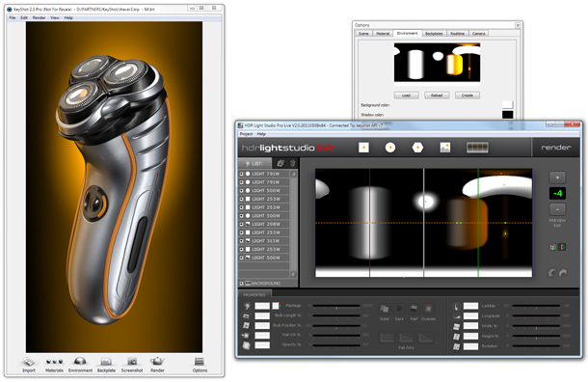
Task: Open Materials in the KeyShot toolbar
Action: click(54, 365)
